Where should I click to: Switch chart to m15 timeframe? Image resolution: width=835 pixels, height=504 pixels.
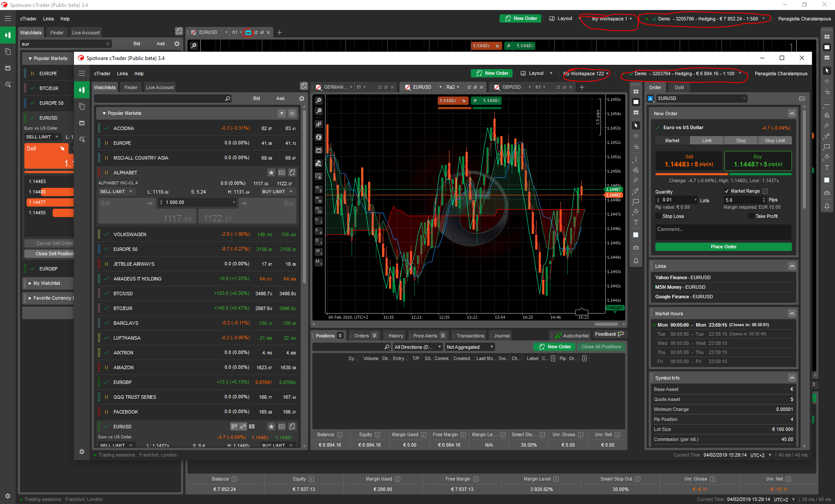point(319,200)
